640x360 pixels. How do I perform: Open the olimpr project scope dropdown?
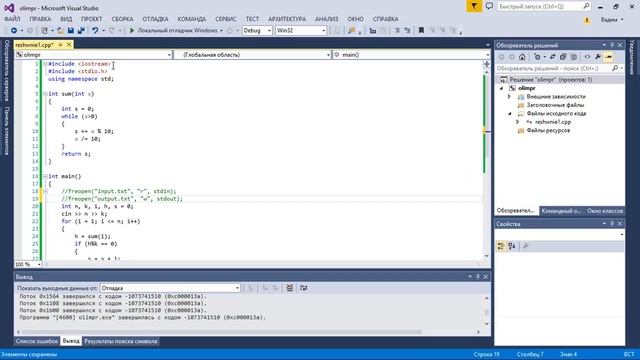(94, 55)
